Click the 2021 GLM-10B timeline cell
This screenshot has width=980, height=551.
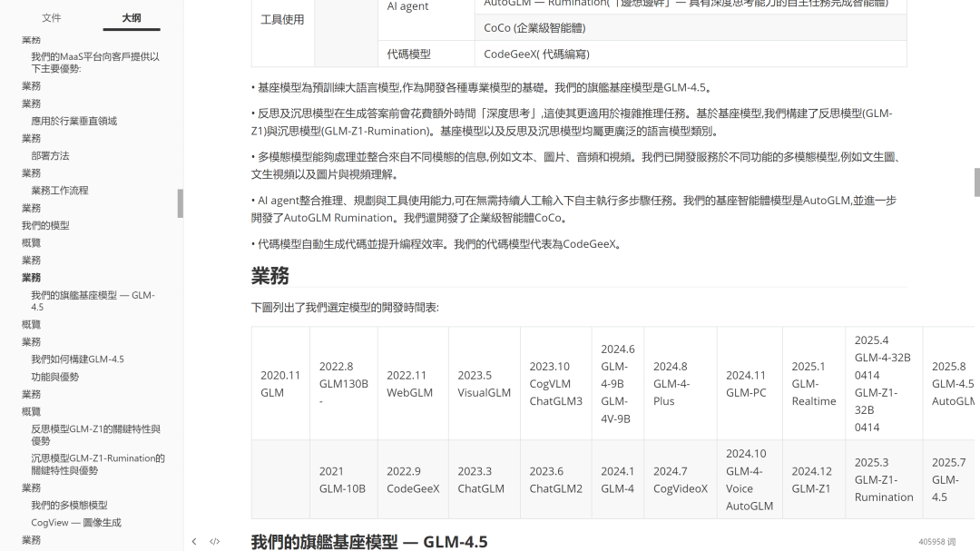click(x=344, y=479)
